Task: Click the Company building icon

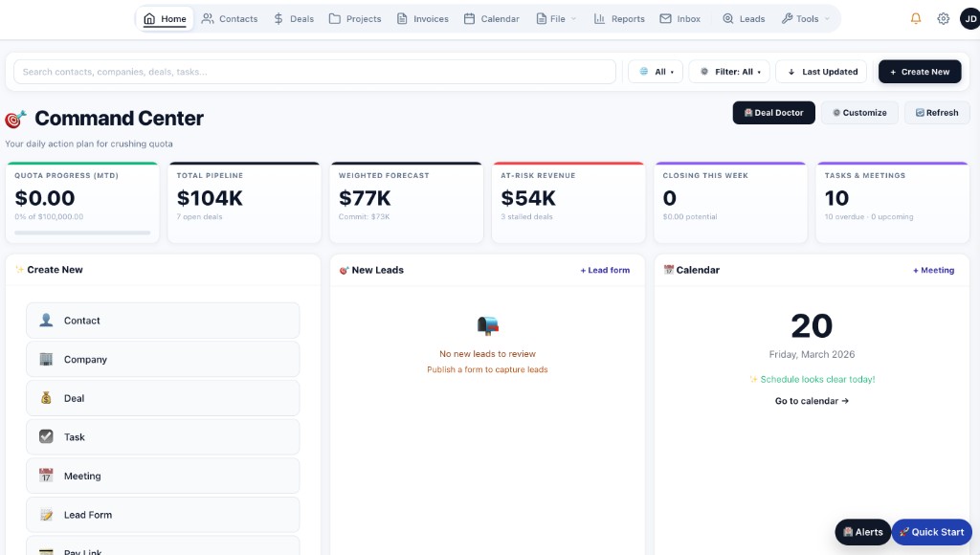Action: click(x=46, y=359)
